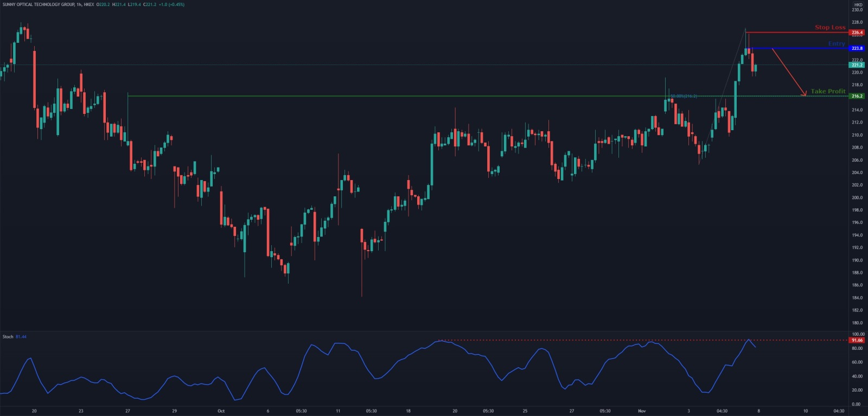Click the SUNNY OPTICAL TECHNOLOGY GROUP symbol title
The width and height of the screenshot is (868, 416).
pos(38,4)
